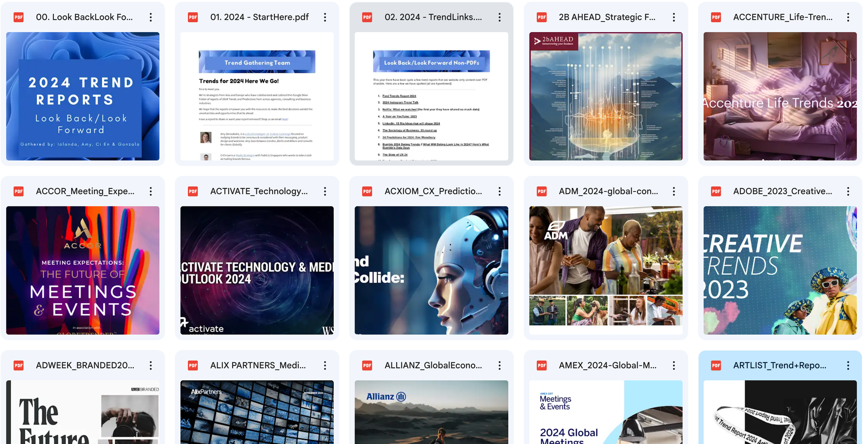Select the Trend Gathering Team document thumbnail
Screen dimensions: 868x444
pyautogui.click(x=257, y=96)
